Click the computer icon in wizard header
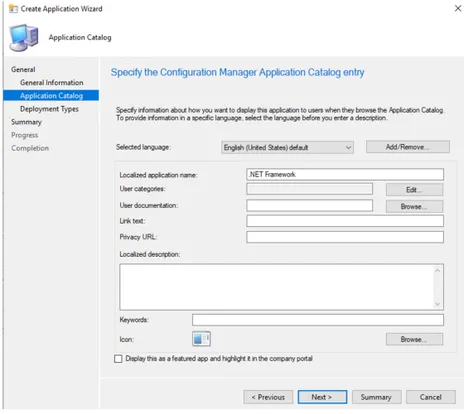 [x=24, y=38]
